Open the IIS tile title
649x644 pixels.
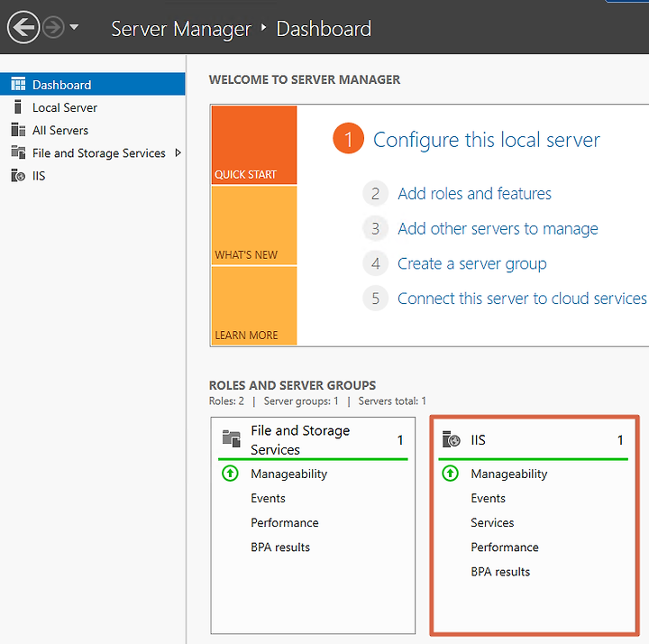[478, 440]
